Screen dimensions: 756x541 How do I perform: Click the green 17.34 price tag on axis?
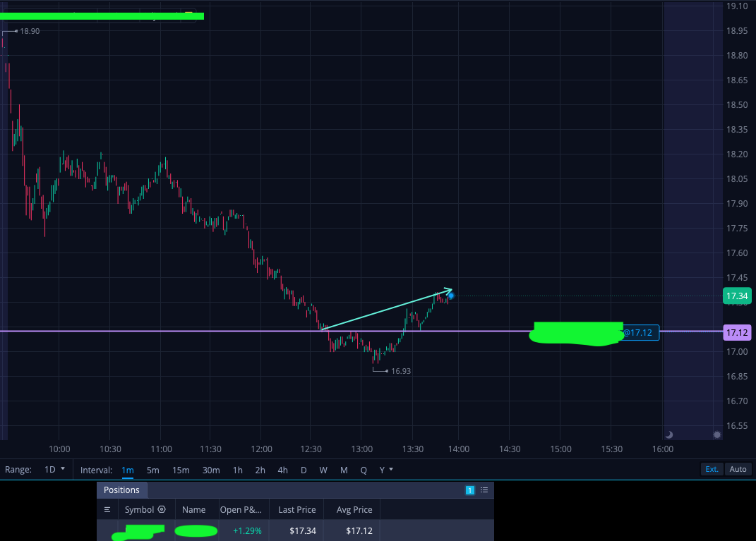point(737,296)
